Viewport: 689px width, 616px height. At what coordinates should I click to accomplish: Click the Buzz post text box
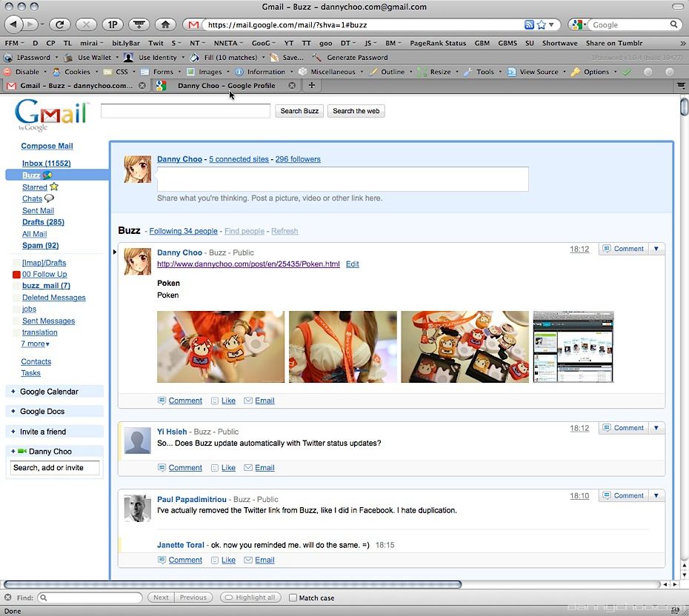pos(342,178)
